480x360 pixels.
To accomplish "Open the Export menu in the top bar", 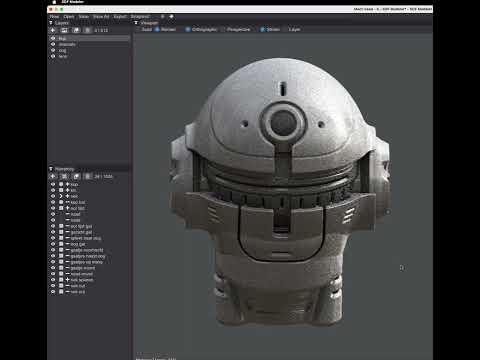I will [x=120, y=16].
